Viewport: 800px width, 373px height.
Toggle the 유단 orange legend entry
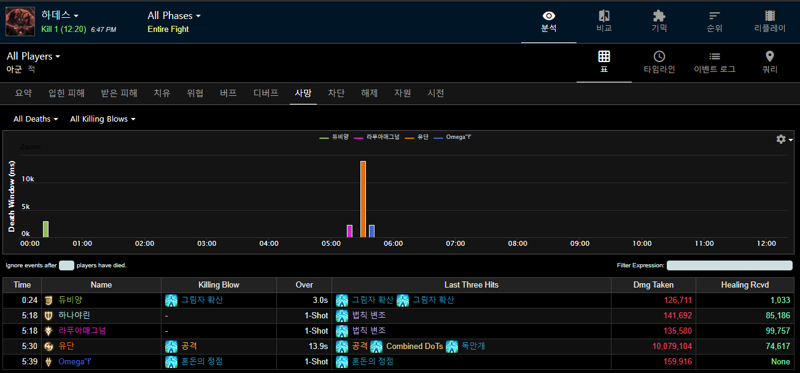coord(417,137)
